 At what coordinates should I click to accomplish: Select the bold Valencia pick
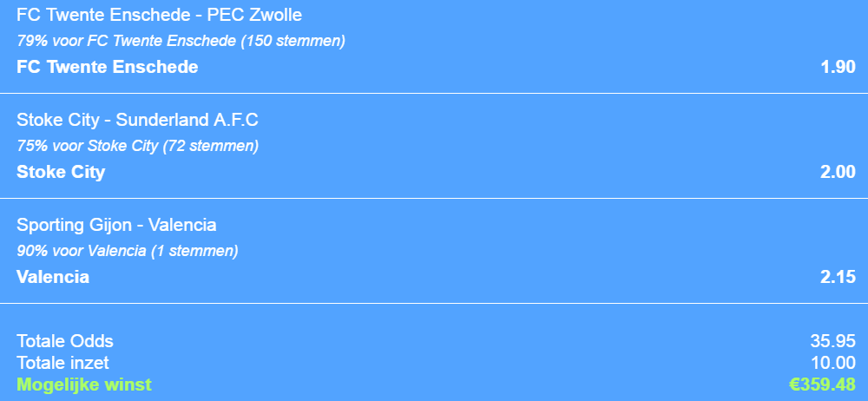53,277
